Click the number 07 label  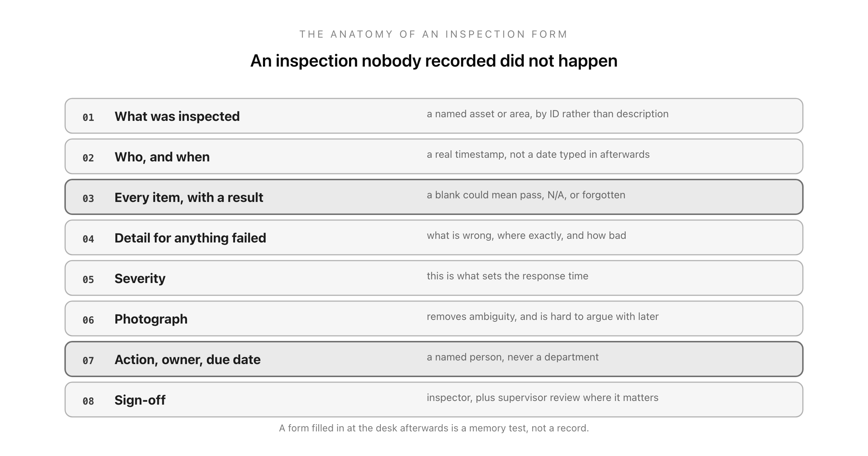pyautogui.click(x=88, y=360)
